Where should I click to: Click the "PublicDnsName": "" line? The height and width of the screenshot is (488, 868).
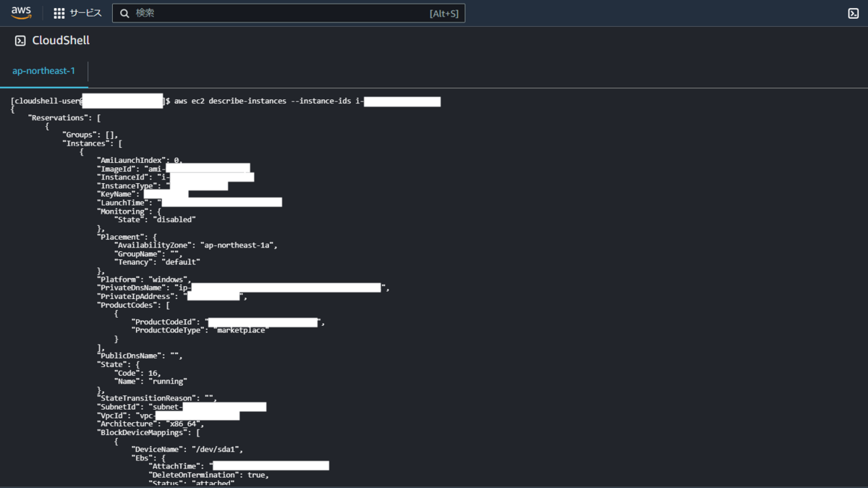(140, 356)
